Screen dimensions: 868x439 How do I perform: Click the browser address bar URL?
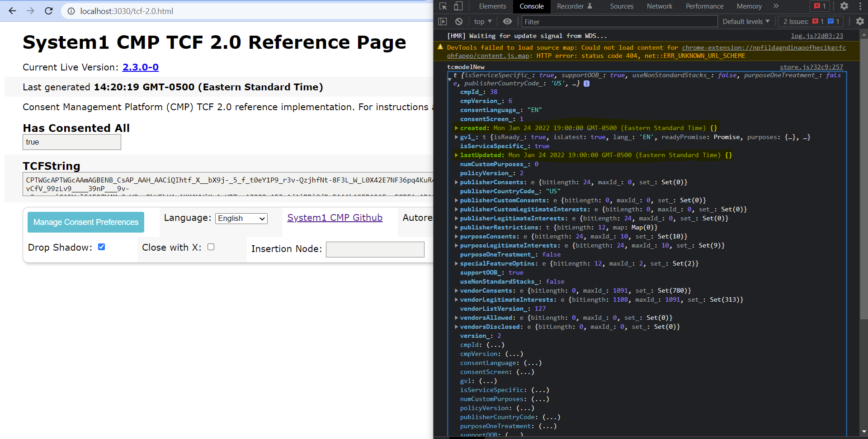(x=127, y=11)
